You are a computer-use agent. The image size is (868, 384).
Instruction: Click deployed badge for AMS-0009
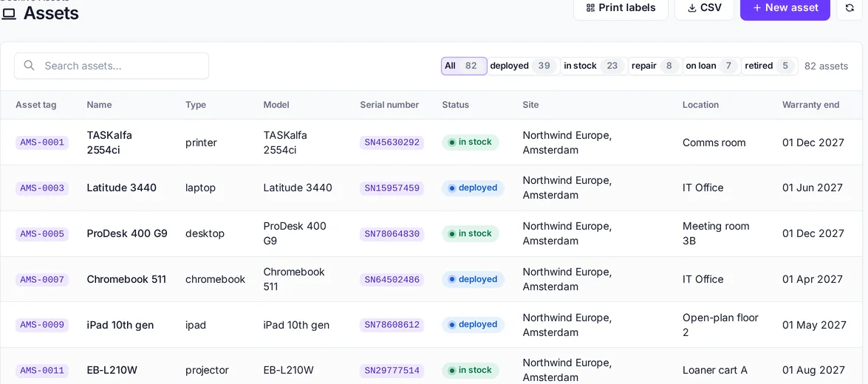474,325
